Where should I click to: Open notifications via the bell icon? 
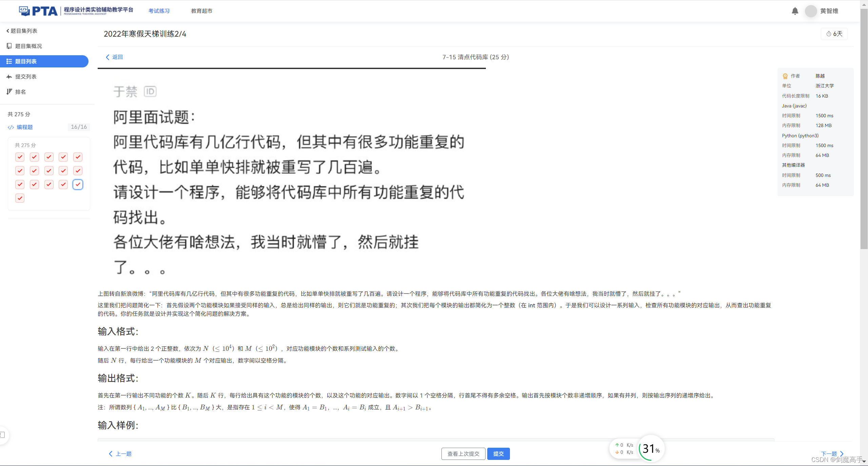coord(795,11)
